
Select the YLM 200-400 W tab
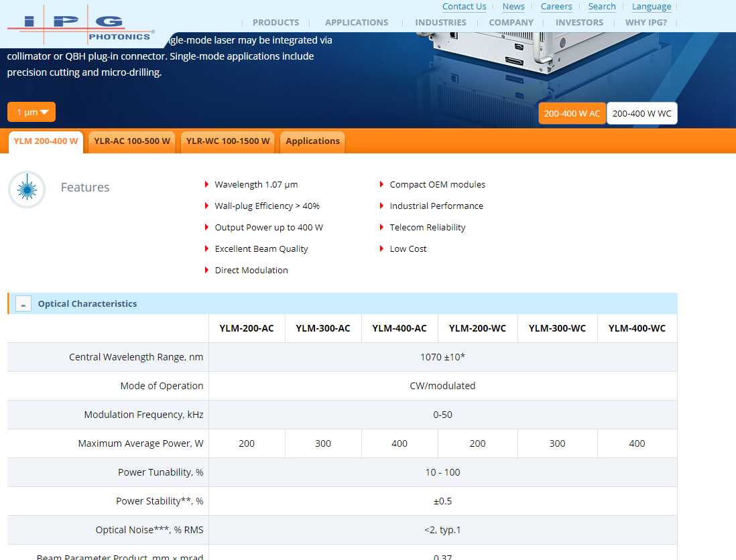tap(46, 141)
